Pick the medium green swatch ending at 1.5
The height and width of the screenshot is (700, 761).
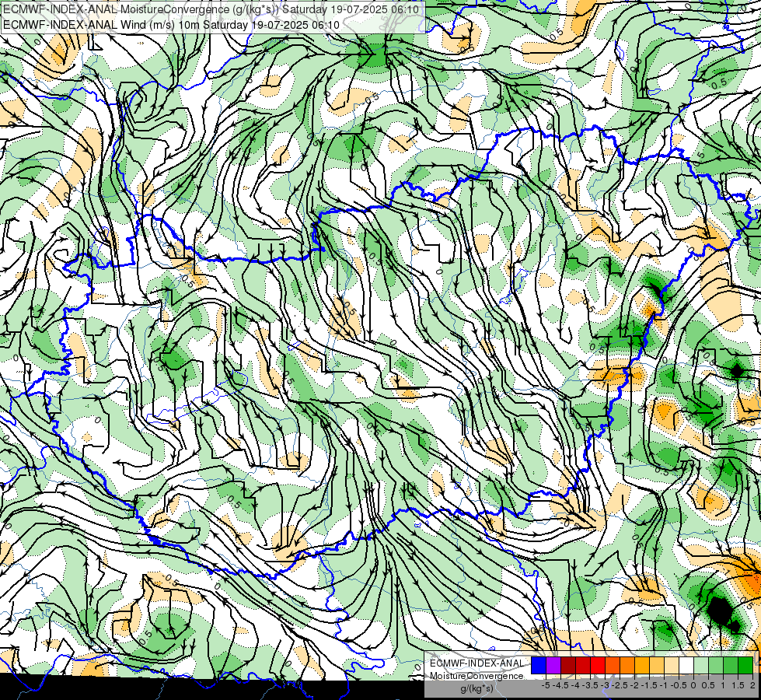[731, 666]
